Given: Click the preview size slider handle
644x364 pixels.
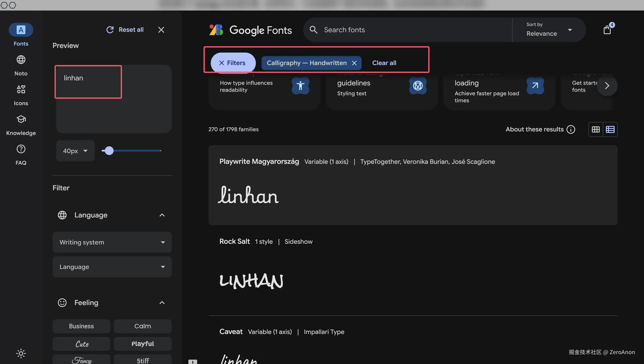Looking at the screenshot, I should [x=109, y=150].
